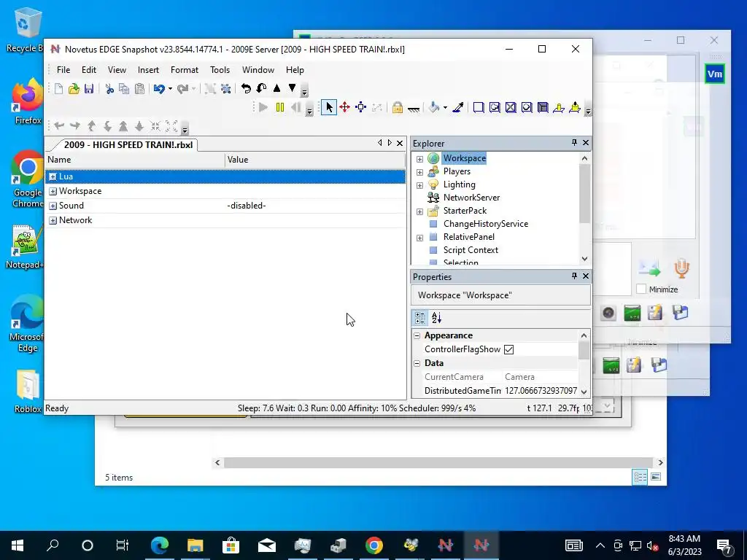Screen dimensions: 747x560
Task: Select NetworkServer in the Explorer
Action: click(x=471, y=198)
